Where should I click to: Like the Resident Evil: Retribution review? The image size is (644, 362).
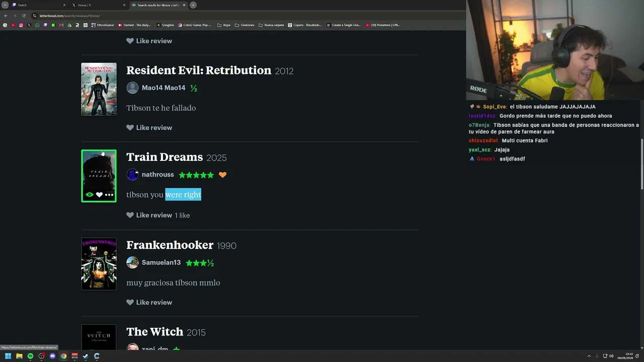(149, 128)
